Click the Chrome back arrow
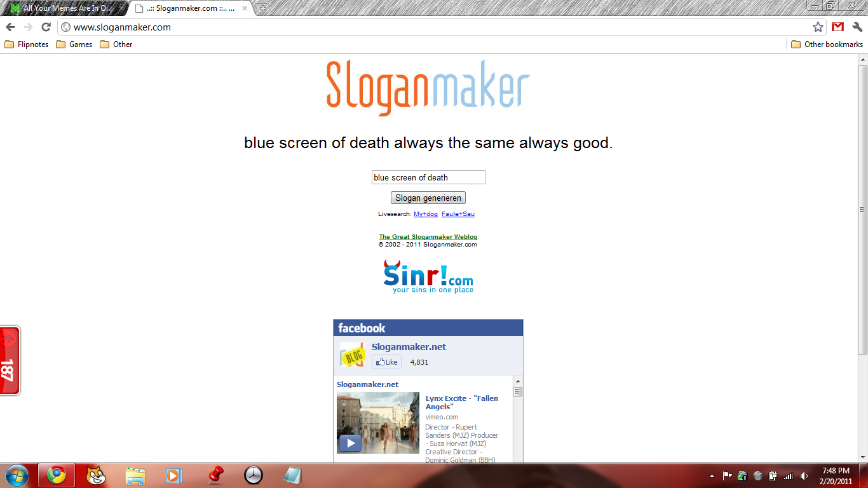Viewport: 868px width, 488px height. click(x=10, y=27)
